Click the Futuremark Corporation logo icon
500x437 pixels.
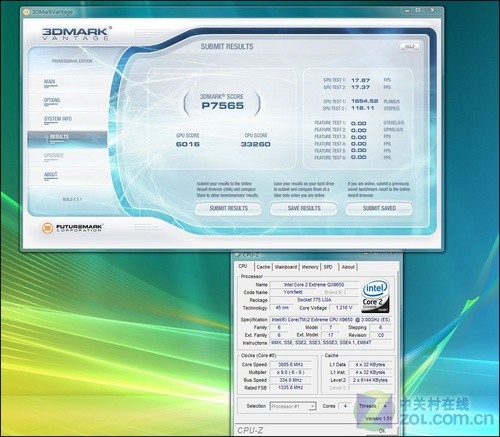pos(47,228)
